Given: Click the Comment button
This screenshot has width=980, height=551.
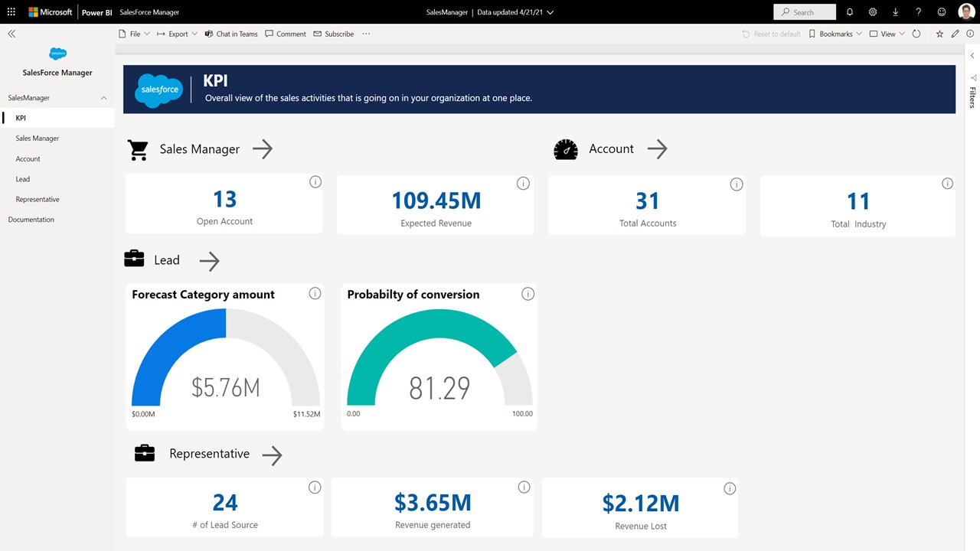Looking at the screenshot, I should 286,34.
